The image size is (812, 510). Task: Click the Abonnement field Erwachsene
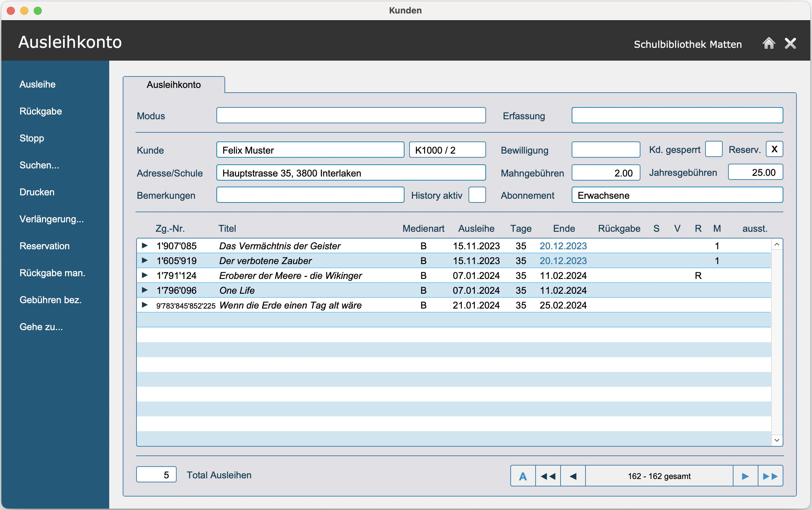tap(677, 195)
